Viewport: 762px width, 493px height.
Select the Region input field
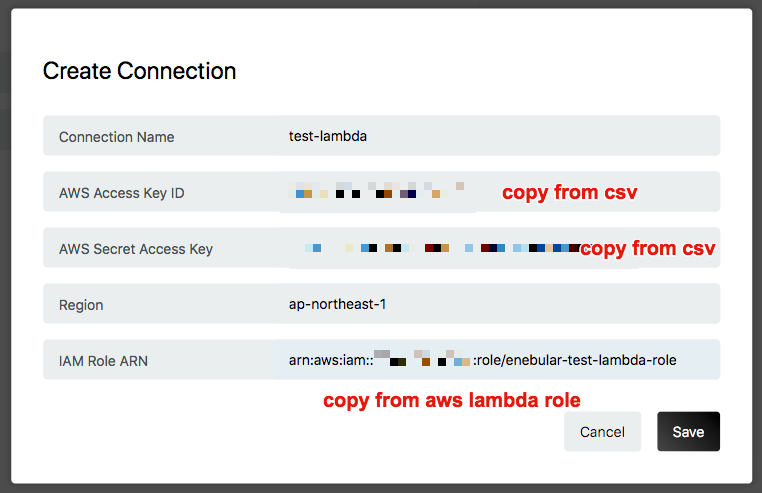coord(500,304)
